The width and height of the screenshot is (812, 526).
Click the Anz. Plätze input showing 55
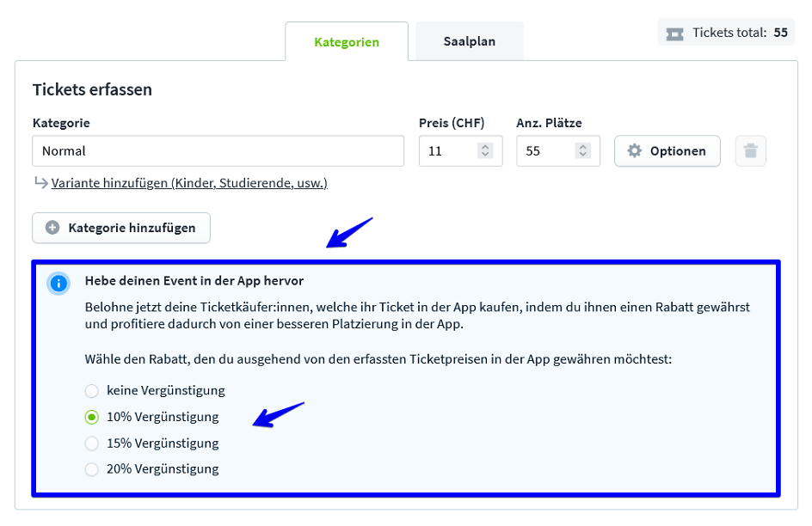542,150
